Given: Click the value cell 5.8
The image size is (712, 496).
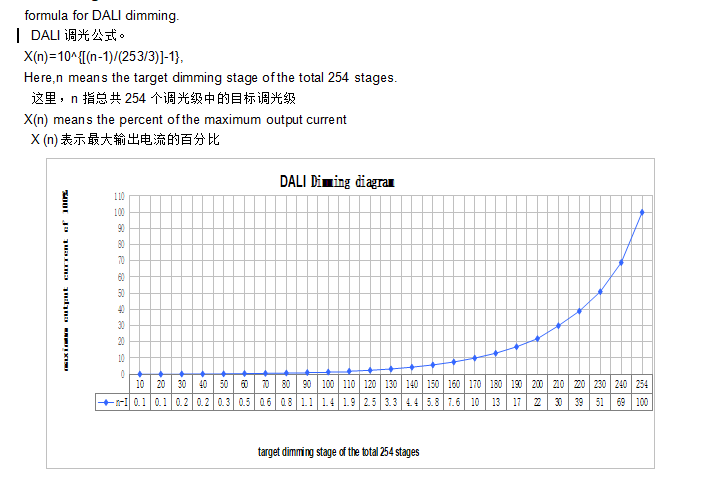Looking at the screenshot, I should [x=433, y=402].
